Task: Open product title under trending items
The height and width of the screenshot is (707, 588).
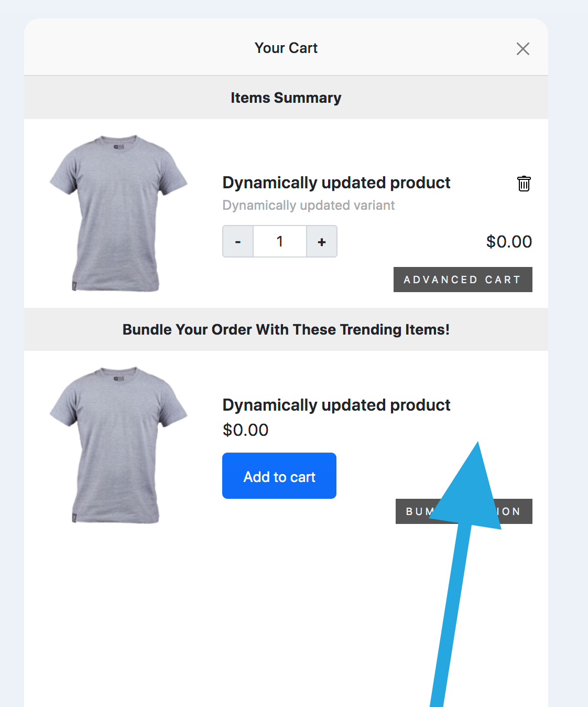Action: tap(336, 405)
